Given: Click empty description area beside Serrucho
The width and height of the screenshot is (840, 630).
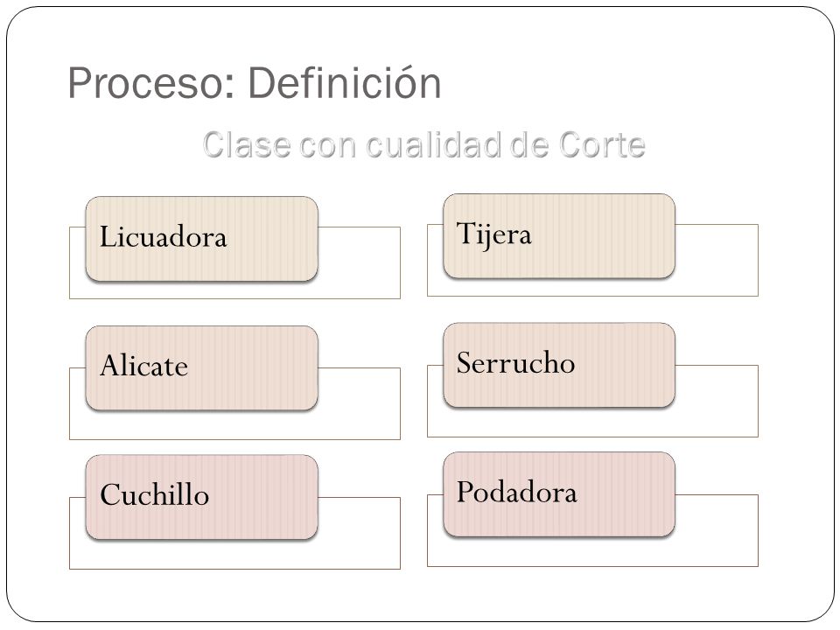Looking at the screenshot, I should pyautogui.click(x=717, y=401).
